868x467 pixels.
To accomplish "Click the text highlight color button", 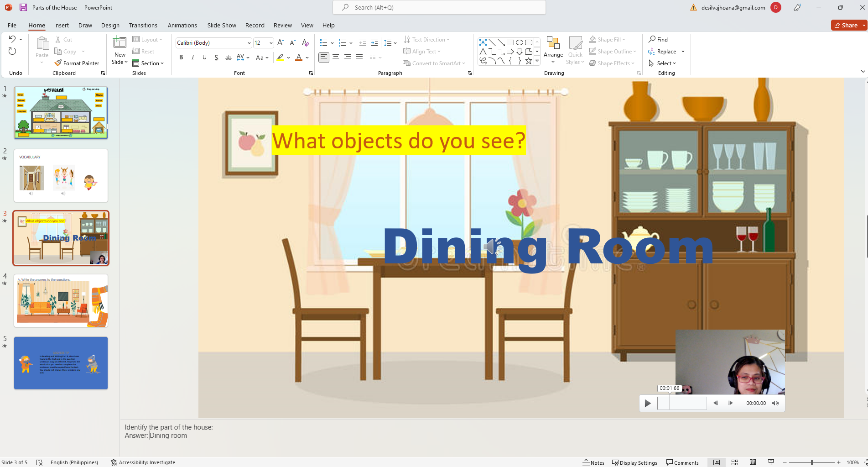I will (280, 57).
